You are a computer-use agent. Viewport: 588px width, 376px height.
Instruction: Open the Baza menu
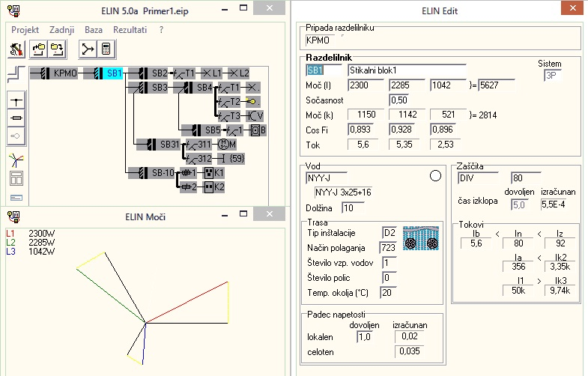tap(94, 29)
